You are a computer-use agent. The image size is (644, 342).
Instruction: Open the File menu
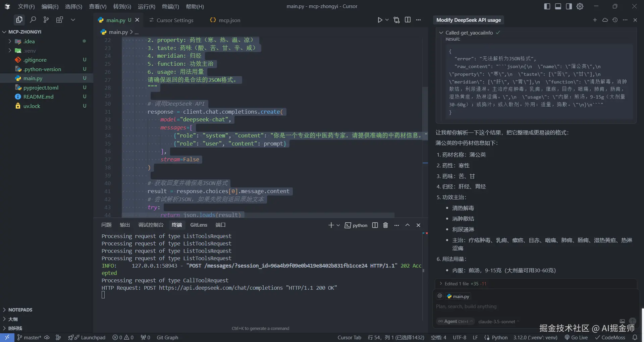pyautogui.click(x=26, y=6)
